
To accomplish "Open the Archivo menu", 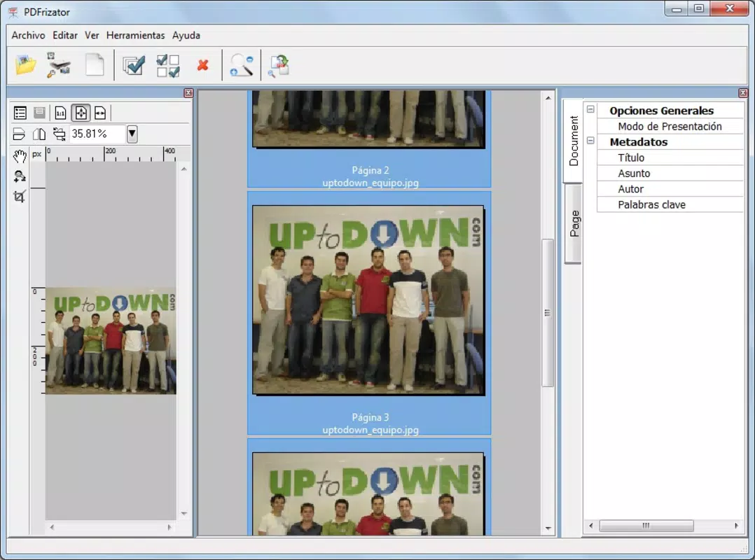I will [x=29, y=35].
